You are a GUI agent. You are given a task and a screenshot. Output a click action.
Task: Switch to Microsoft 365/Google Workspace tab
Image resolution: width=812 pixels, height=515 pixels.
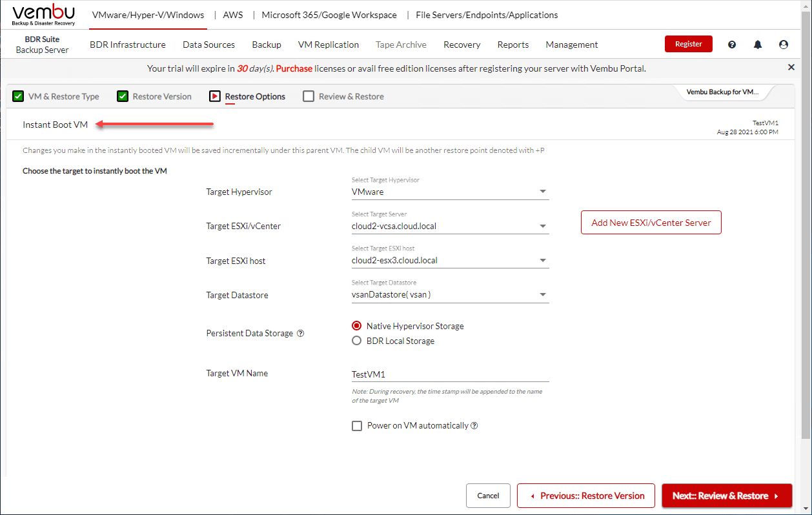point(330,15)
